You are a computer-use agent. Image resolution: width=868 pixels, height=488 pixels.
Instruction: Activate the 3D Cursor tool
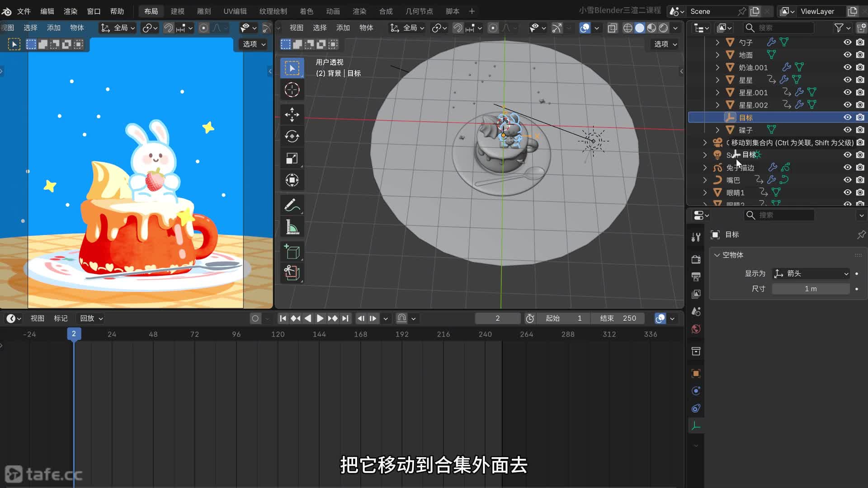click(x=292, y=90)
